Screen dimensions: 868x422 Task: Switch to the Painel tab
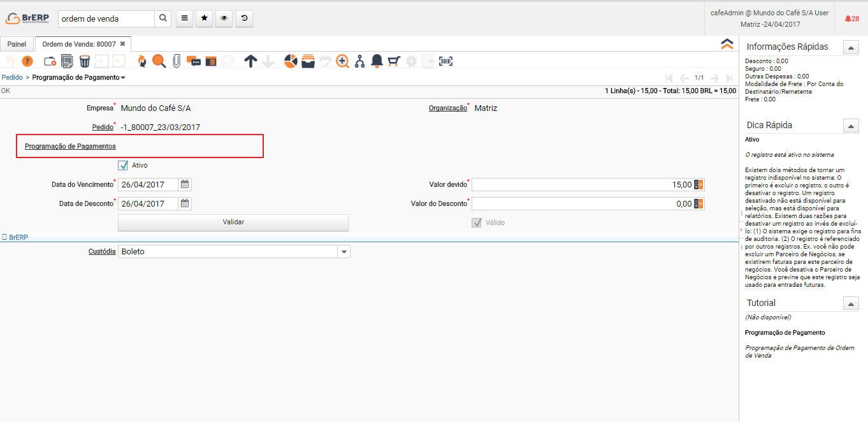click(x=17, y=45)
